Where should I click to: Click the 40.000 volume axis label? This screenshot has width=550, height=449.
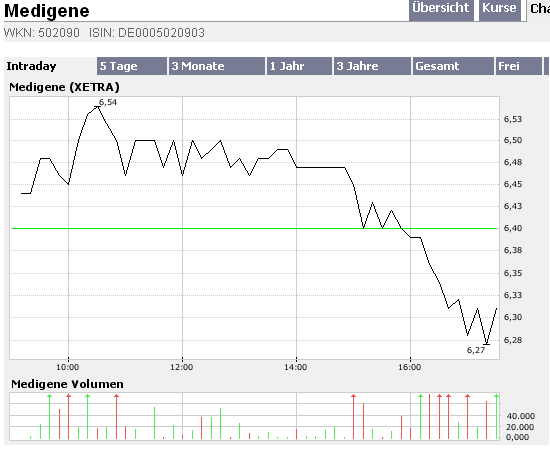[x=521, y=416]
